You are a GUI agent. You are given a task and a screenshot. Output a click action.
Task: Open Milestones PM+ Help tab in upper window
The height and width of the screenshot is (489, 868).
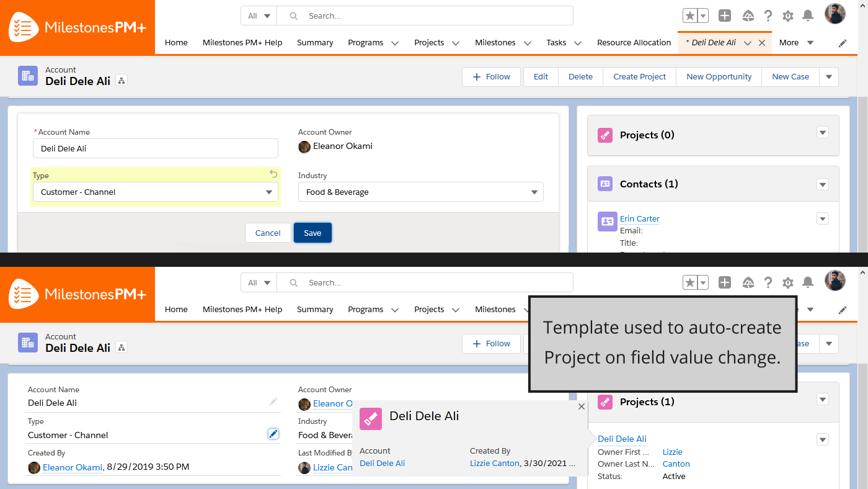coord(242,43)
